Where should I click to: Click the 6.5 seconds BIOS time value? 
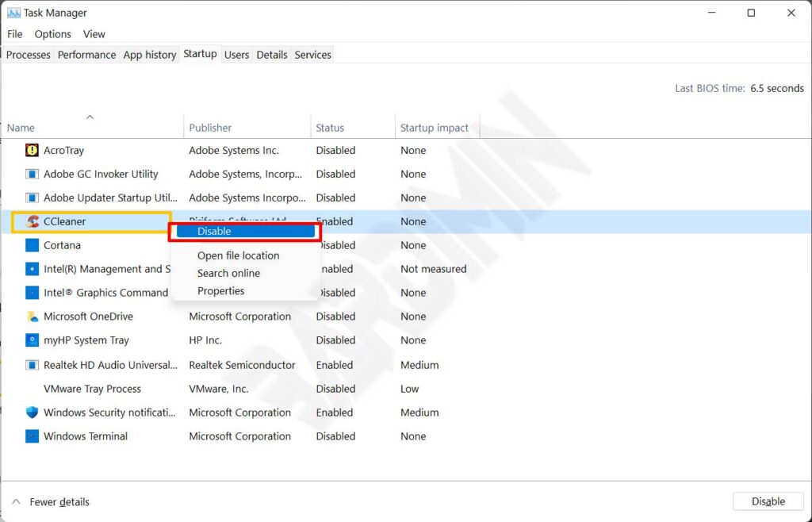click(777, 89)
